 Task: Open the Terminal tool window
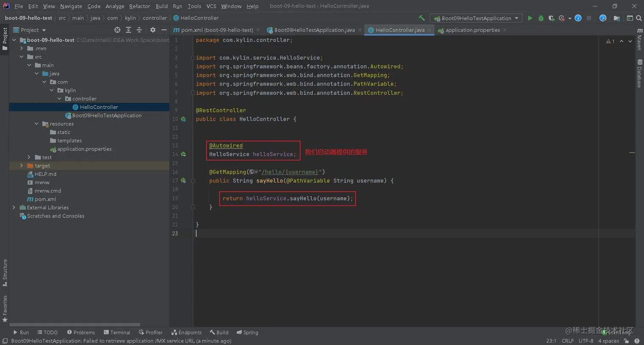(x=116, y=332)
